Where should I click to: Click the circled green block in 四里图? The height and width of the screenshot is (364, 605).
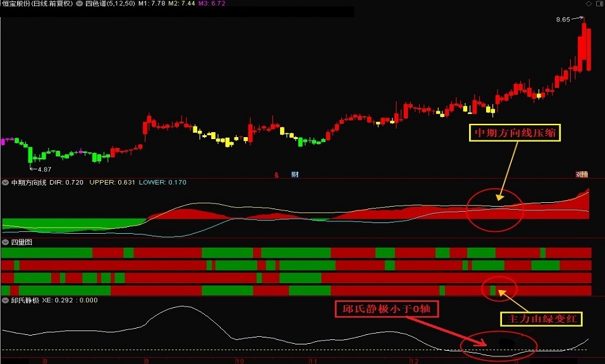pyautogui.click(x=492, y=290)
